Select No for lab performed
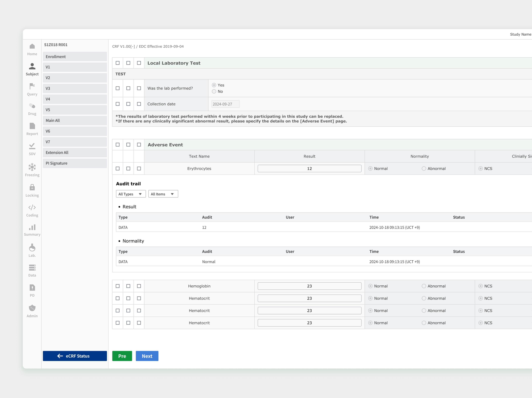Viewport: 532px width, 398px height. pos(214,92)
